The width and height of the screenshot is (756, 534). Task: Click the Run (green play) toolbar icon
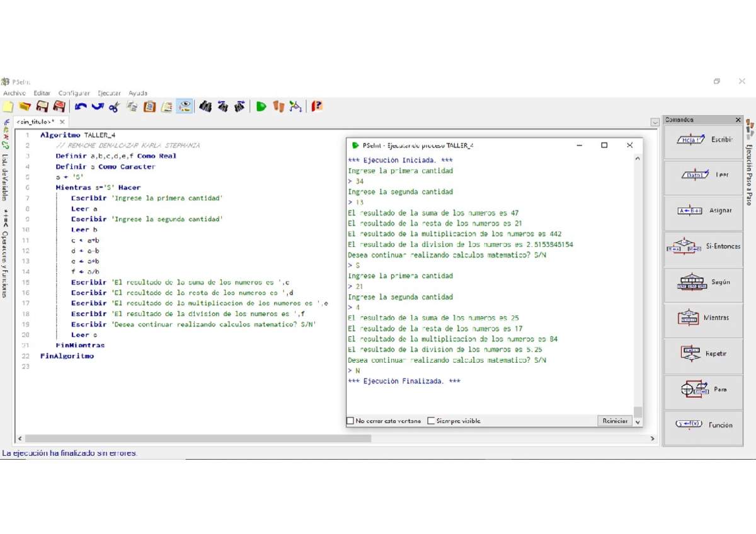click(x=261, y=106)
